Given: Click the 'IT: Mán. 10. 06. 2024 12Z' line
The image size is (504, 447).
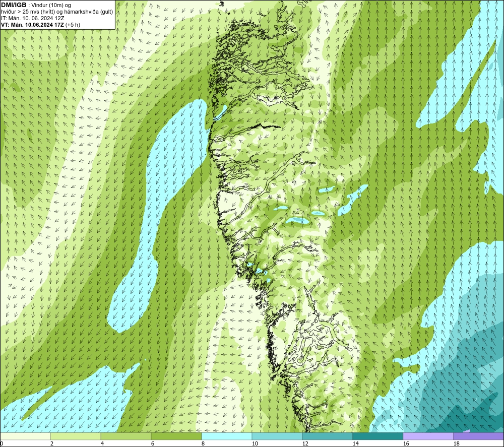Looking at the screenshot, I should coord(32,18).
